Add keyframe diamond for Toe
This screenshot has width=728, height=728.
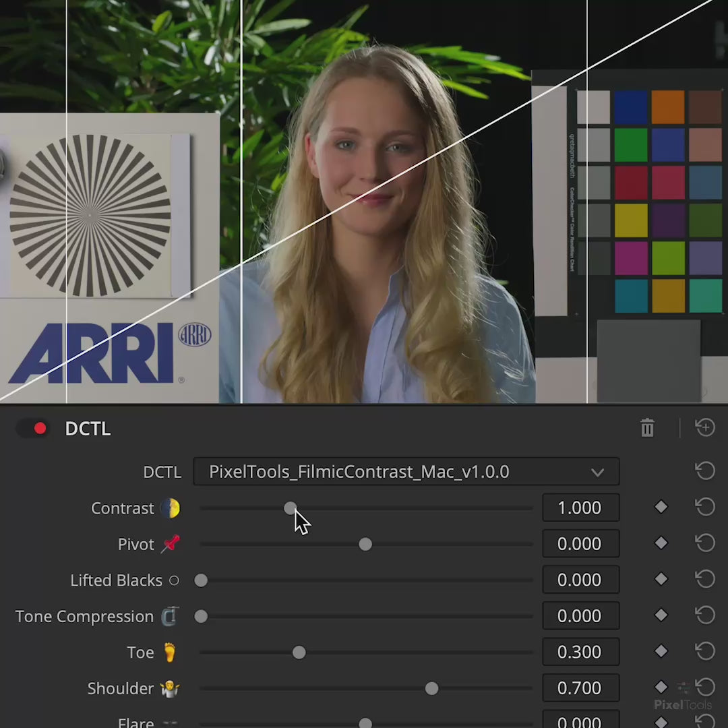661,651
